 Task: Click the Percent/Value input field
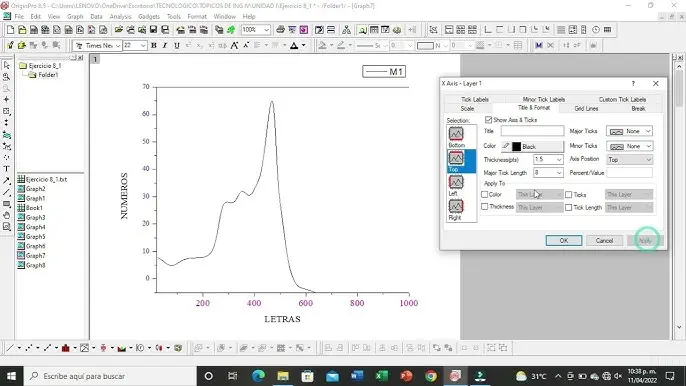coord(630,173)
